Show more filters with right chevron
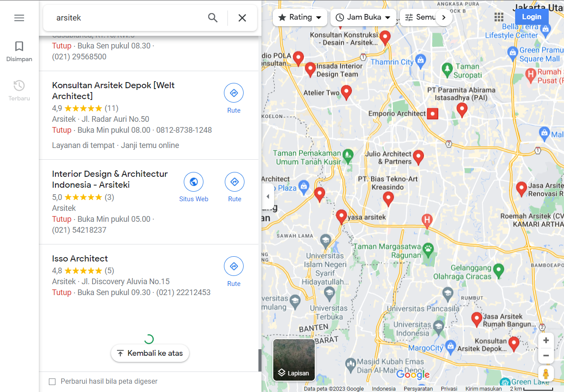Screen dimensions: 564x392 [x=444, y=17]
